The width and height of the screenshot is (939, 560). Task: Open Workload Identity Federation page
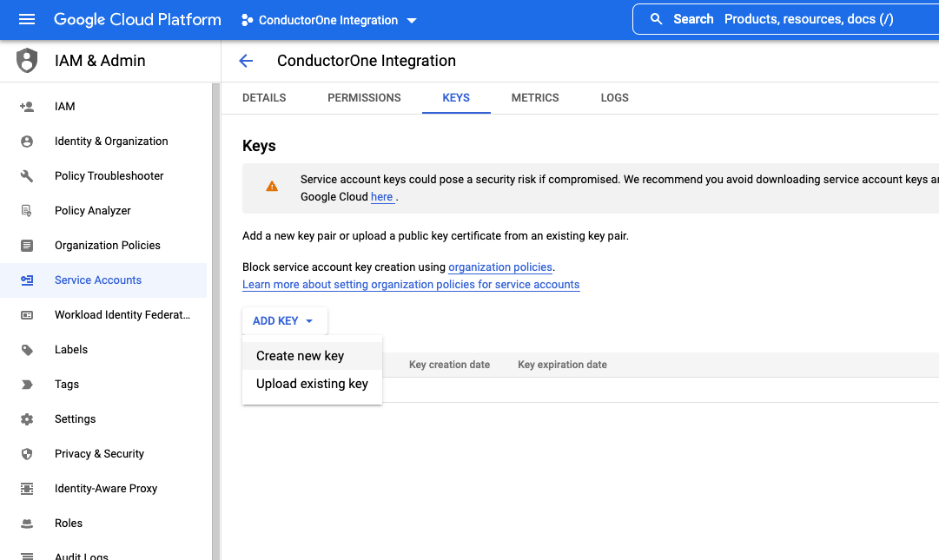coord(122,314)
